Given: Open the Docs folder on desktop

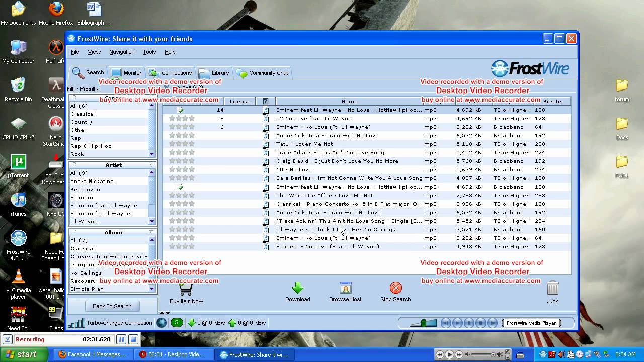Looking at the screenshot, I should pos(622,124).
